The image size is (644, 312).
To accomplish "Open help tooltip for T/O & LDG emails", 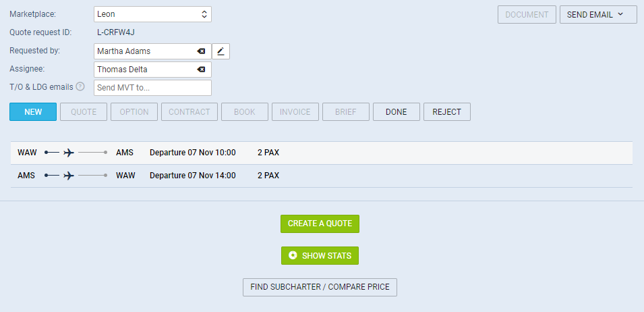I will coord(80,86).
